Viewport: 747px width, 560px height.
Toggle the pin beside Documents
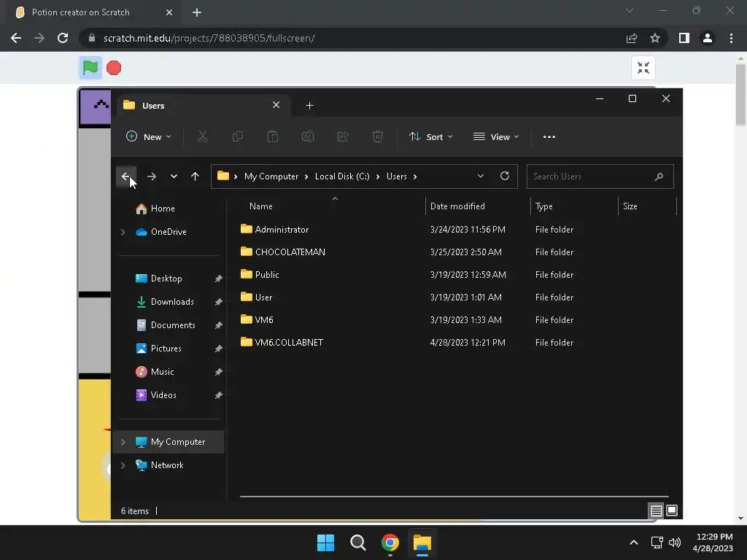(218, 325)
